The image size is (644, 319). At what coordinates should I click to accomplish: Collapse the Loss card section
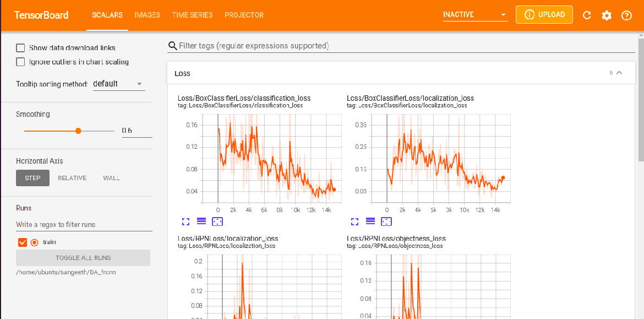(618, 72)
